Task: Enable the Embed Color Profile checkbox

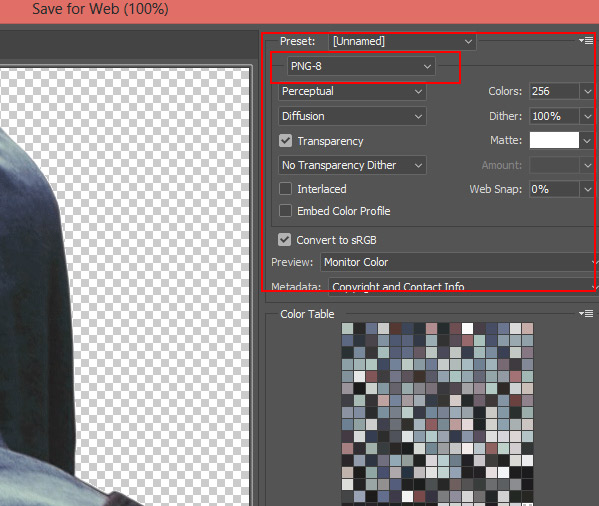Action: (x=285, y=210)
